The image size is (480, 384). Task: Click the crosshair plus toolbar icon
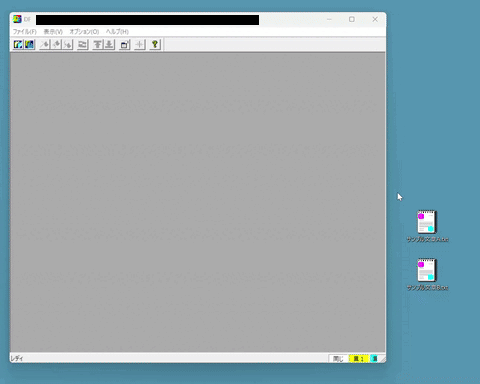click(140, 44)
